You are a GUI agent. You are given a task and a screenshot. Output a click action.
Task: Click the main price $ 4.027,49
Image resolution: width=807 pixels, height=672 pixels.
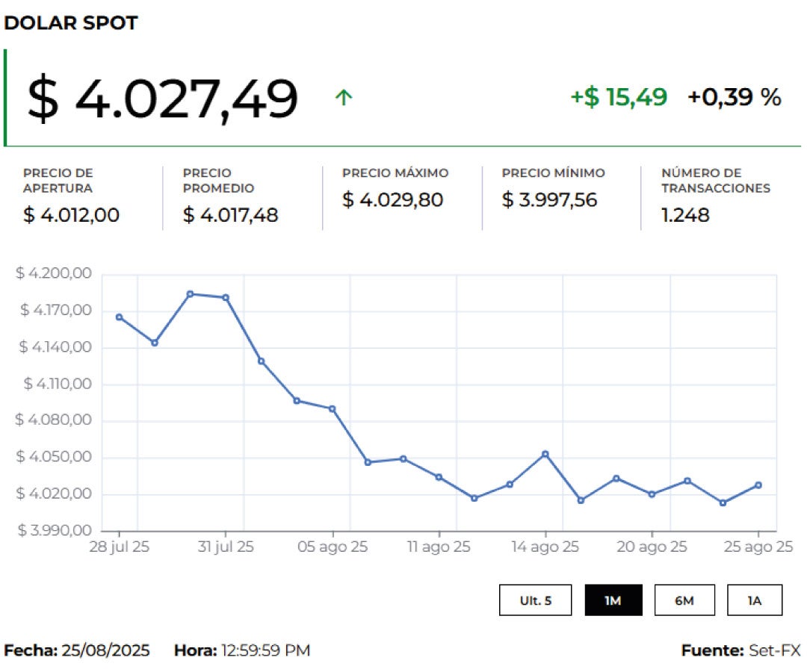pyautogui.click(x=162, y=99)
